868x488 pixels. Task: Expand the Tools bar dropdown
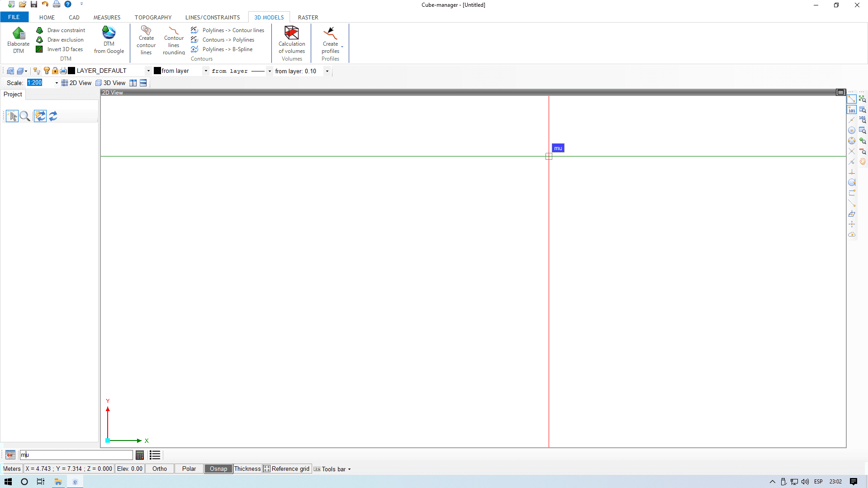point(349,469)
